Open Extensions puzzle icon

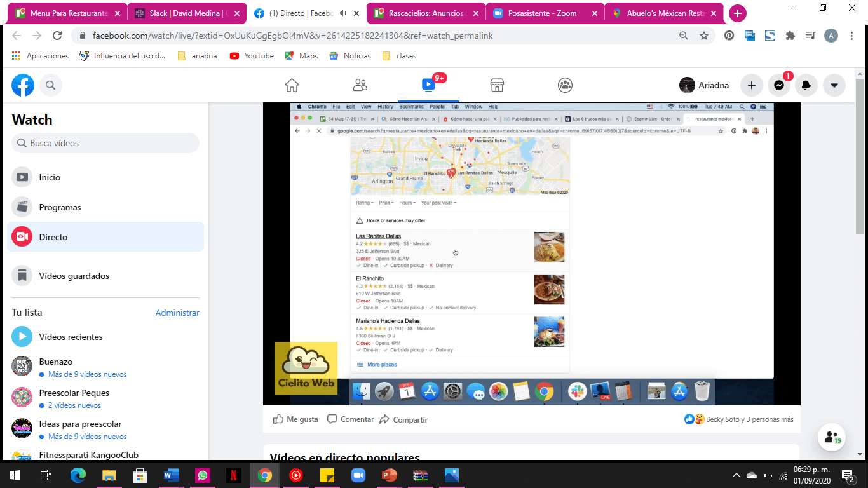790,36
